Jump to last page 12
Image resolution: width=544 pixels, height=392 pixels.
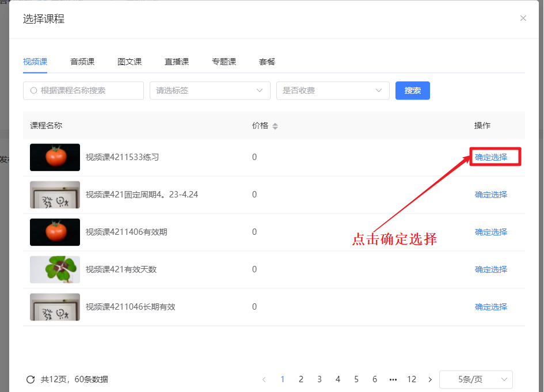click(x=412, y=379)
